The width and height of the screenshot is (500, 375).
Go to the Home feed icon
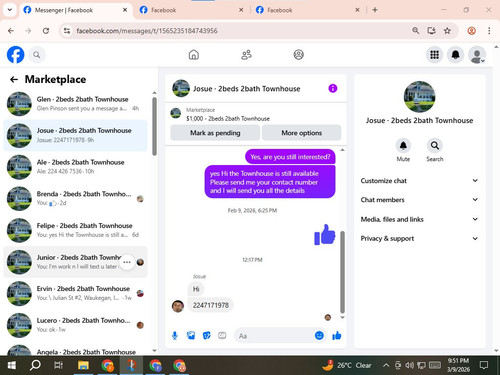(x=194, y=55)
